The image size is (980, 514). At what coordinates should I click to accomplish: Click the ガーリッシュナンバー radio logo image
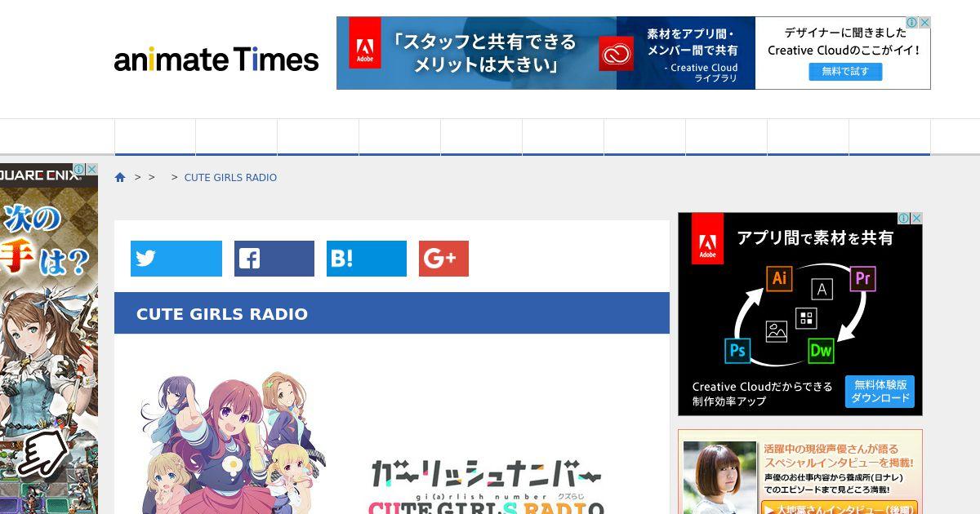[487, 485]
